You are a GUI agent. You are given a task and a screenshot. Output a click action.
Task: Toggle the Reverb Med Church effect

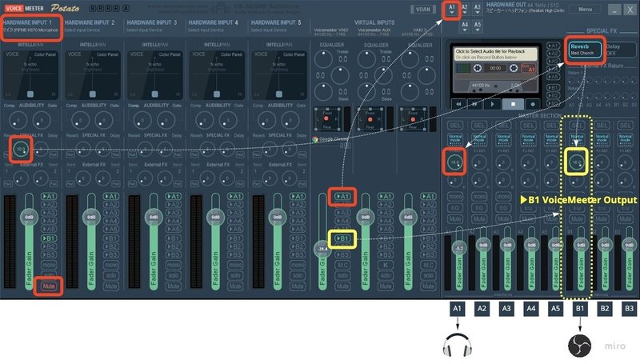pyautogui.click(x=585, y=50)
